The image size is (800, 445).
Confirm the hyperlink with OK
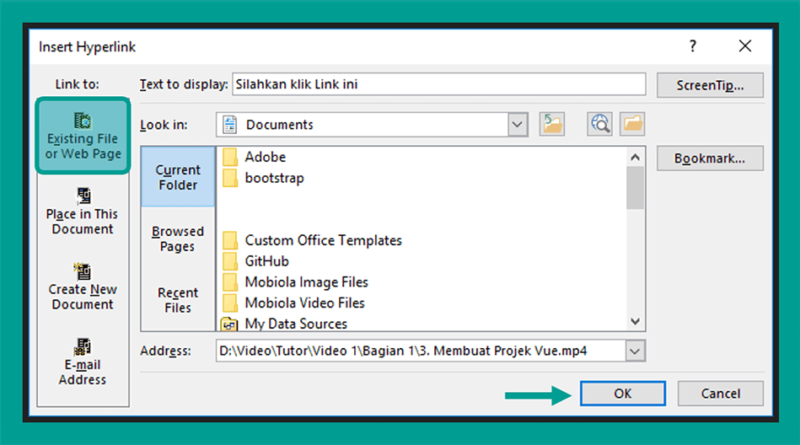click(x=622, y=393)
